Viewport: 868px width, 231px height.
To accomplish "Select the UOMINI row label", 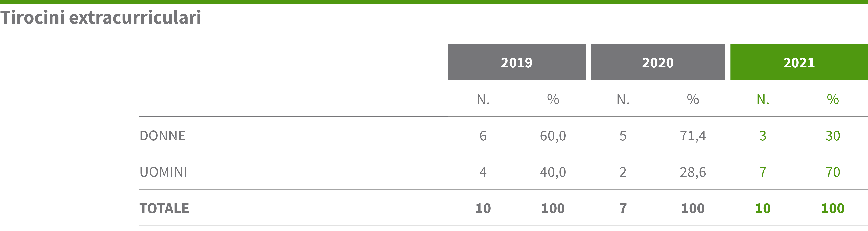I will [x=163, y=172].
